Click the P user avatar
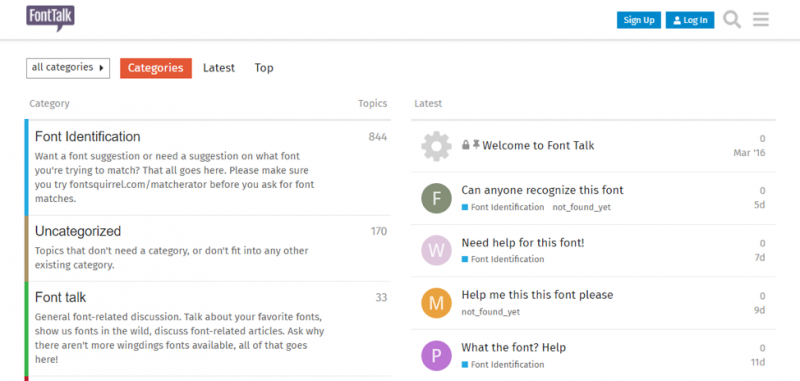 click(x=436, y=355)
